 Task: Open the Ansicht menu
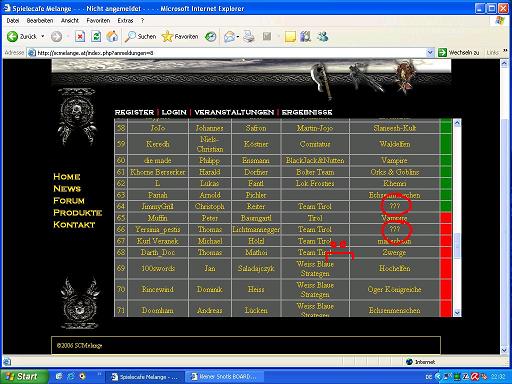tap(70, 21)
